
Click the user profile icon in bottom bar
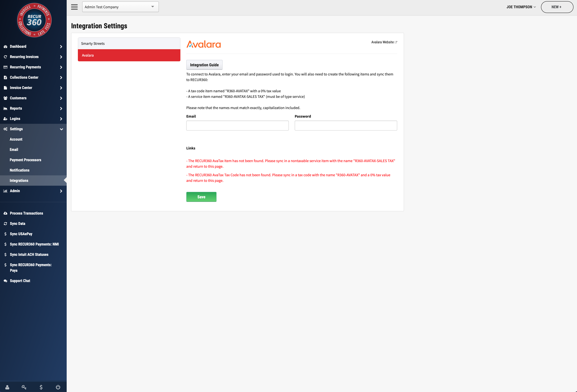(7, 387)
